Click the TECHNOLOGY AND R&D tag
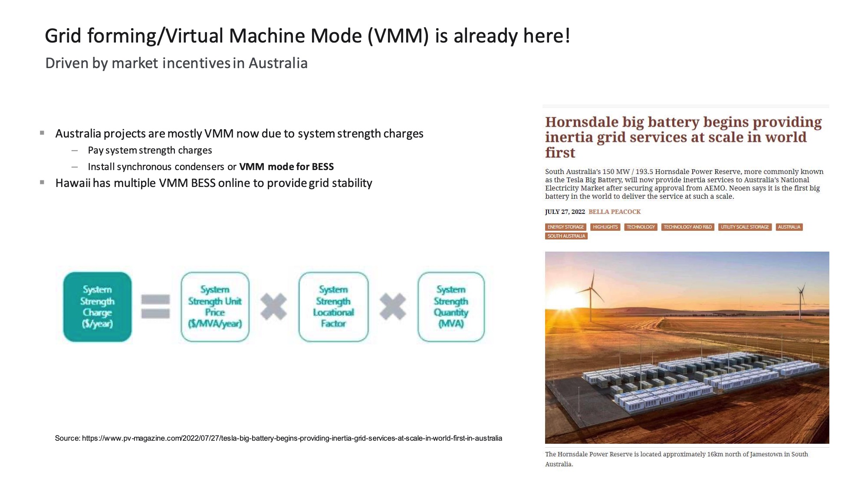Screen dimensions: 868x488 pos(687,227)
